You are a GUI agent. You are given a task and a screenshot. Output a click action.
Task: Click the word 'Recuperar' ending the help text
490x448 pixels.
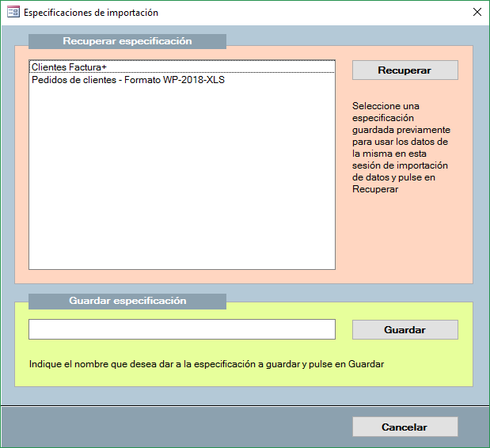374,189
